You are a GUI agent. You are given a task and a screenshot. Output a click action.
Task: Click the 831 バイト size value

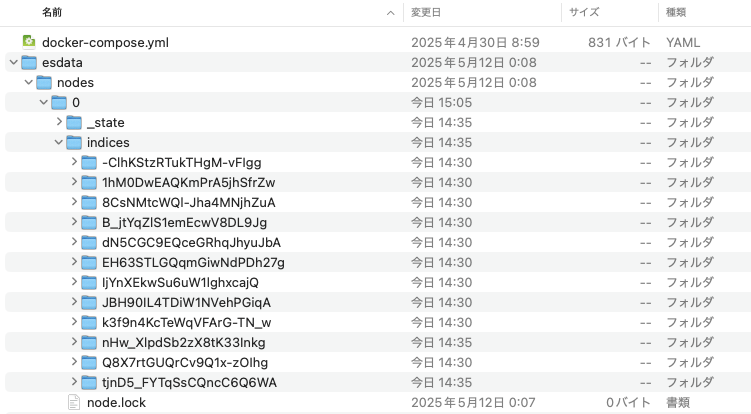pyautogui.click(x=619, y=43)
